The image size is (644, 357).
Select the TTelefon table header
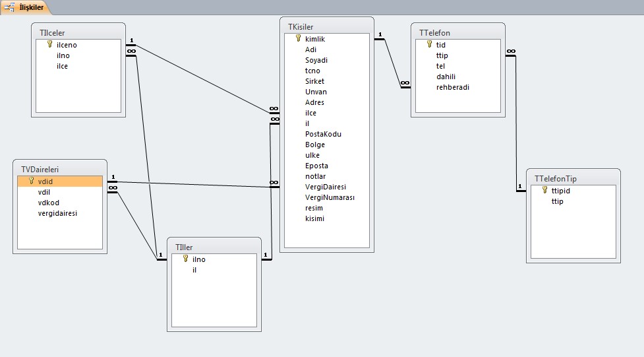click(458, 32)
